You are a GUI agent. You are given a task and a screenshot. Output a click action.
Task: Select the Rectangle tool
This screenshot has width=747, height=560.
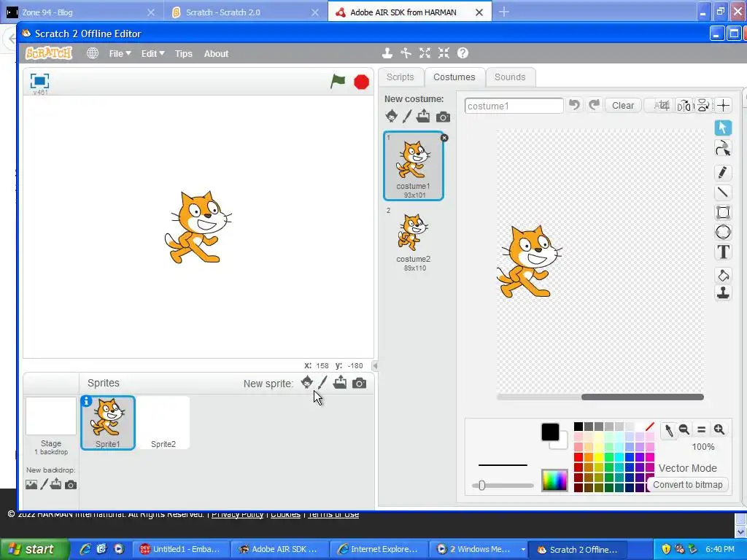[723, 212]
